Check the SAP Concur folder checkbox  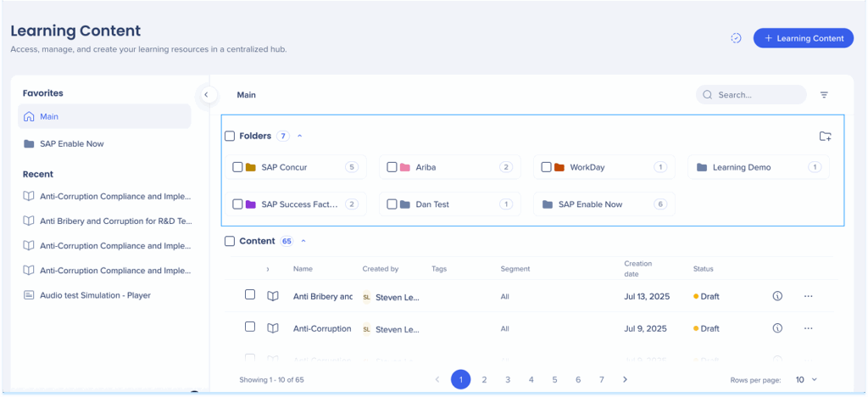pos(237,167)
